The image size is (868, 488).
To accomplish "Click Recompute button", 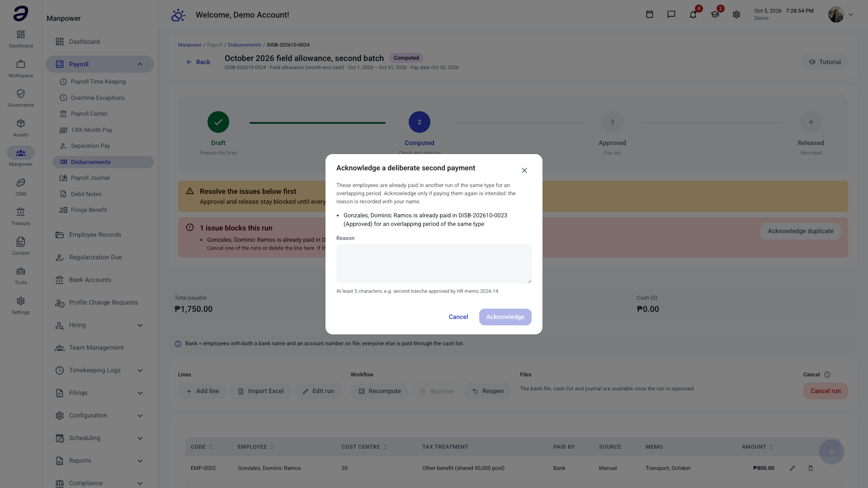I will 379,391.
